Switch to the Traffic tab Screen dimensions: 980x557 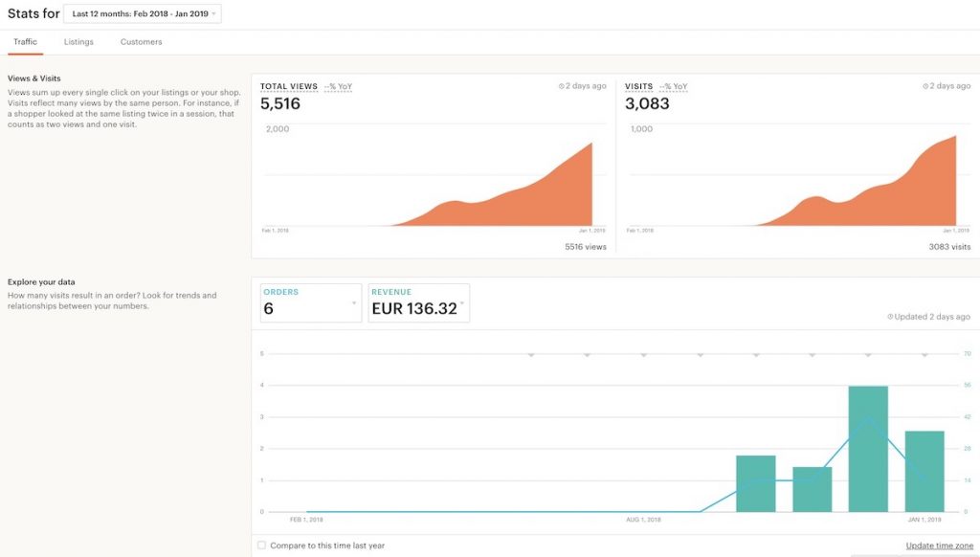[26, 42]
